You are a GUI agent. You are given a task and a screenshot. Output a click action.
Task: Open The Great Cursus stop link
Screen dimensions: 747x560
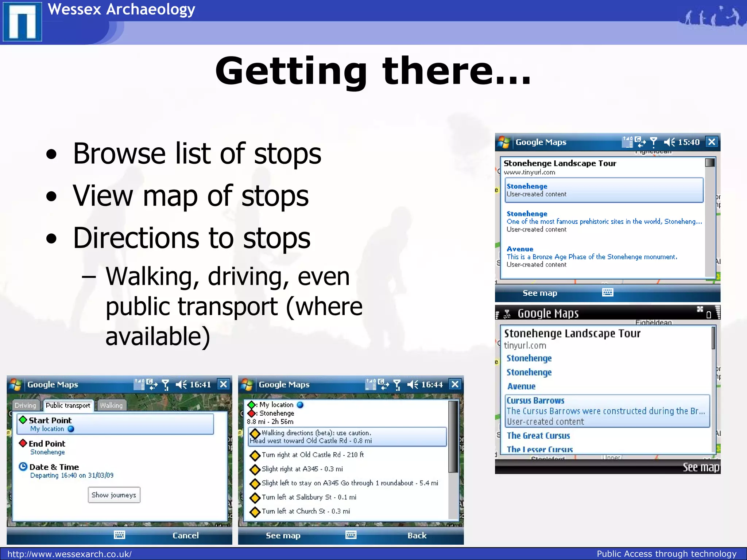(x=538, y=436)
